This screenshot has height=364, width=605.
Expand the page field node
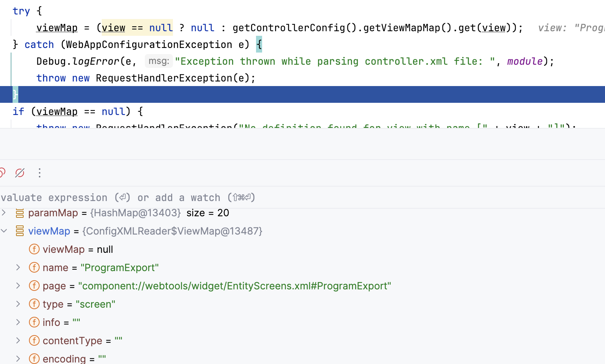pyautogui.click(x=18, y=286)
